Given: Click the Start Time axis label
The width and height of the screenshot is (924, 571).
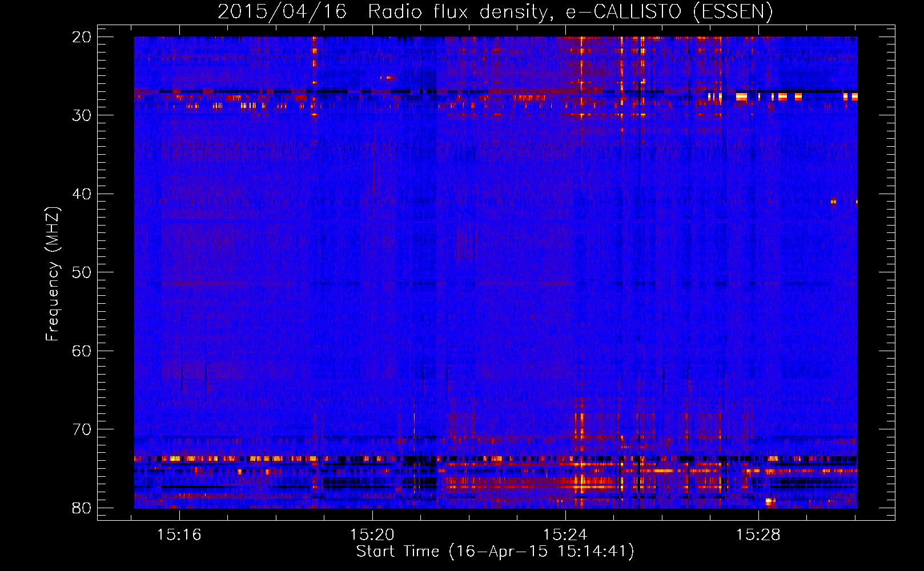Looking at the screenshot, I should pyautogui.click(x=495, y=552).
